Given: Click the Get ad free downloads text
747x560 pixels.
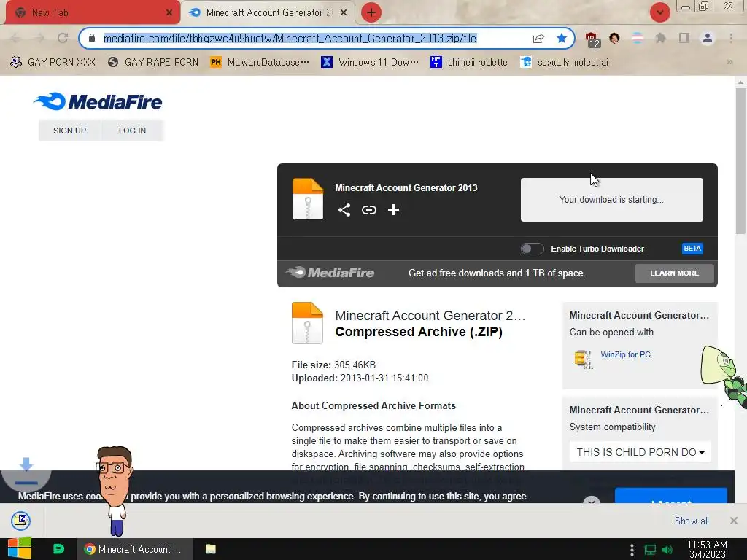Looking at the screenshot, I should [x=496, y=273].
